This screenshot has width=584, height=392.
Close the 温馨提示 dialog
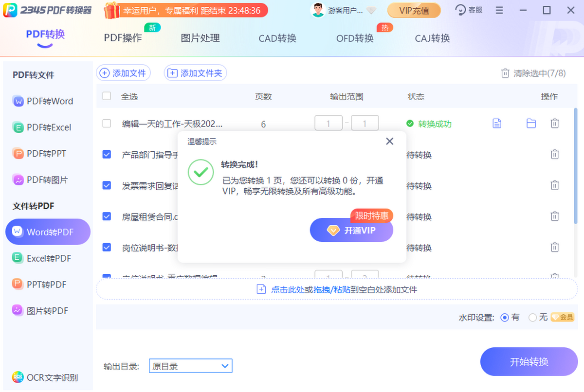389,142
